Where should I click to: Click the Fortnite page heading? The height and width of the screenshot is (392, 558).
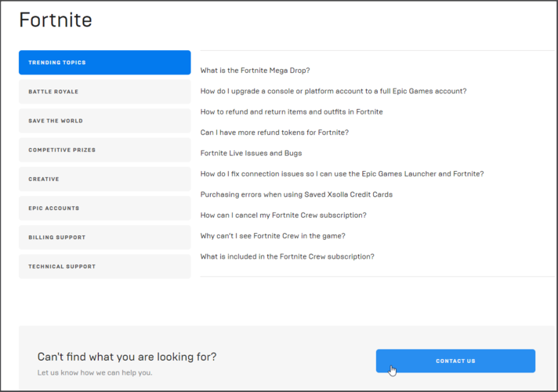tap(56, 20)
